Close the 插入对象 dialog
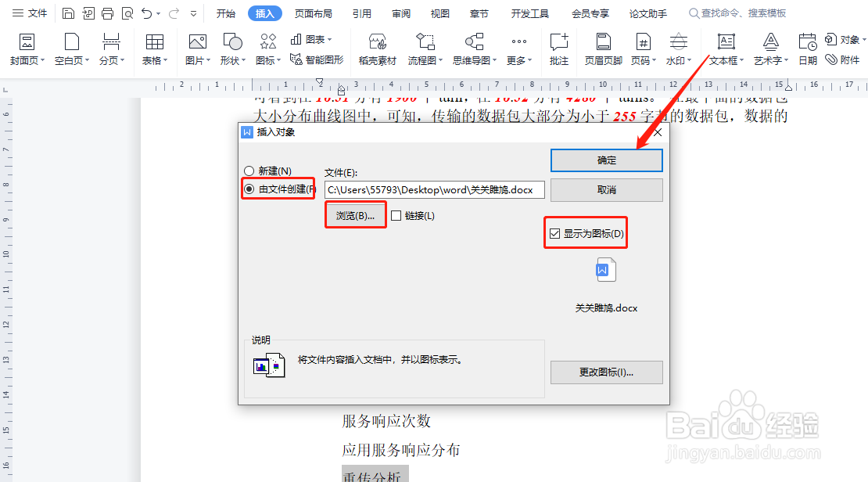 click(x=658, y=132)
